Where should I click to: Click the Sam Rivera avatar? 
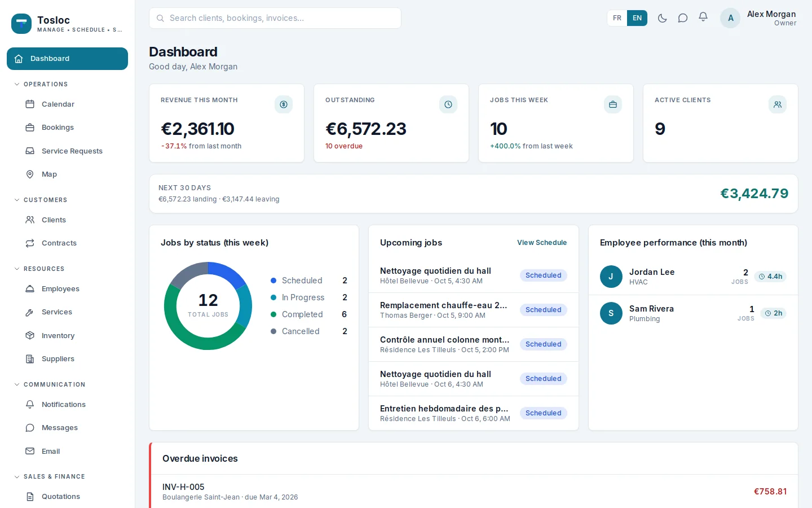611,313
